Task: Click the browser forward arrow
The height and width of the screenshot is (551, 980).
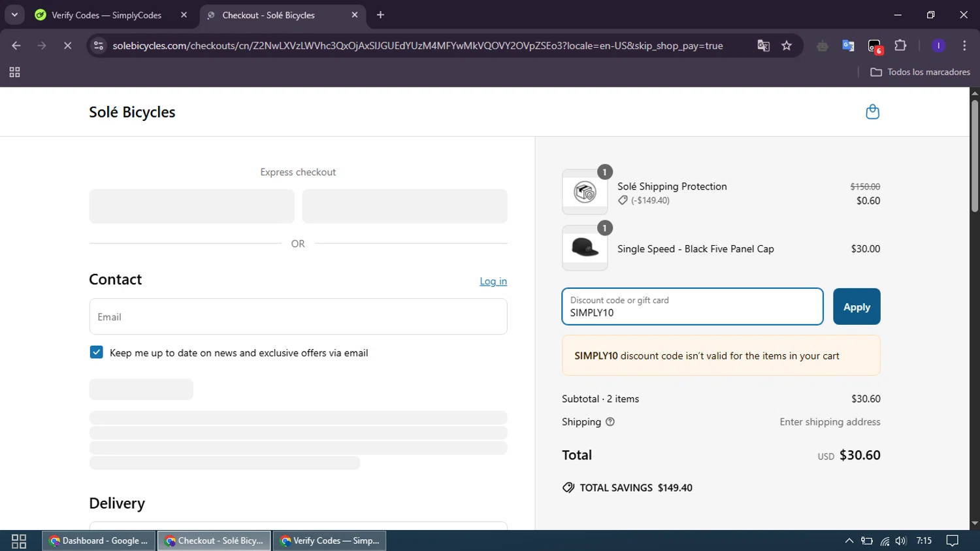Action: (x=42, y=46)
